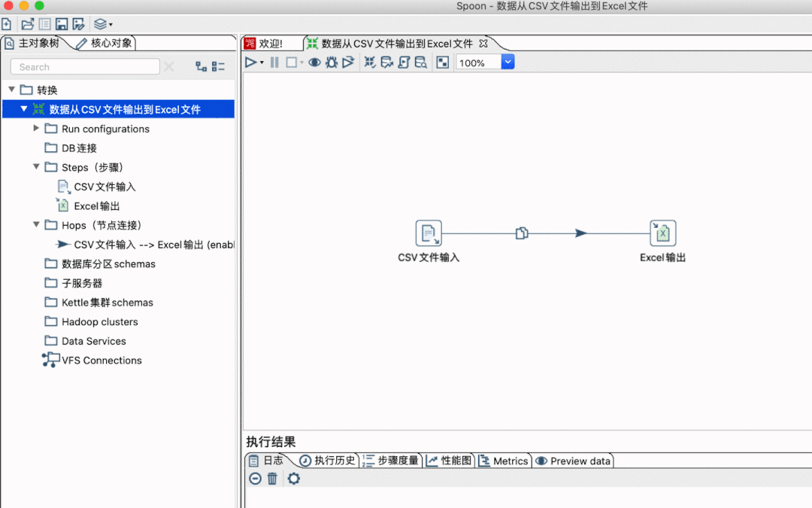Open the zoom level 100% dropdown
This screenshot has width=812, height=508.
tap(508, 62)
